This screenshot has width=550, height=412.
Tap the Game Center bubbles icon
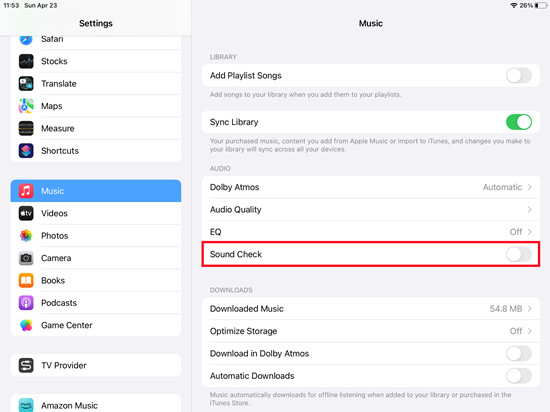pos(26,325)
